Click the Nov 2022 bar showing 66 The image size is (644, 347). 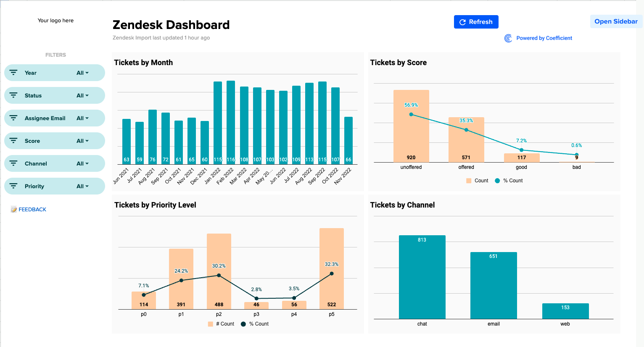[x=348, y=140]
